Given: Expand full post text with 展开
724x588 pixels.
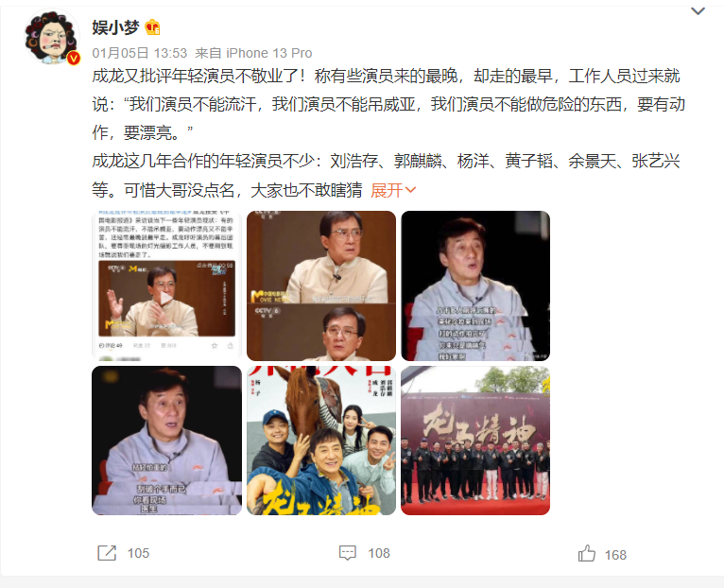Looking at the screenshot, I should 387,190.
